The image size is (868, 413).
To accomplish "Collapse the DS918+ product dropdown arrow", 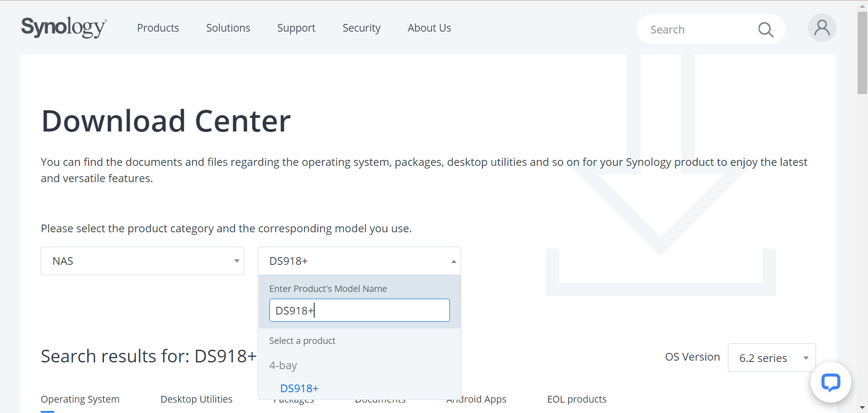I will click(453, 261).
